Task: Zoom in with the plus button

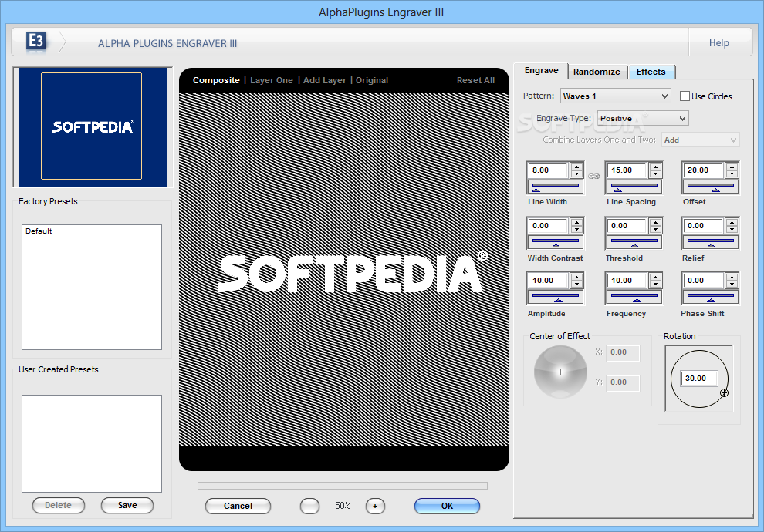Action: 375,506
